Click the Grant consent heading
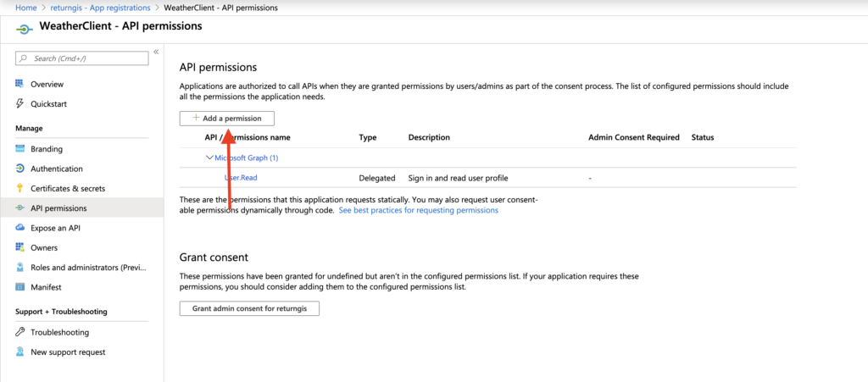Viewport: 868px width, 382px height. [214, 257]
